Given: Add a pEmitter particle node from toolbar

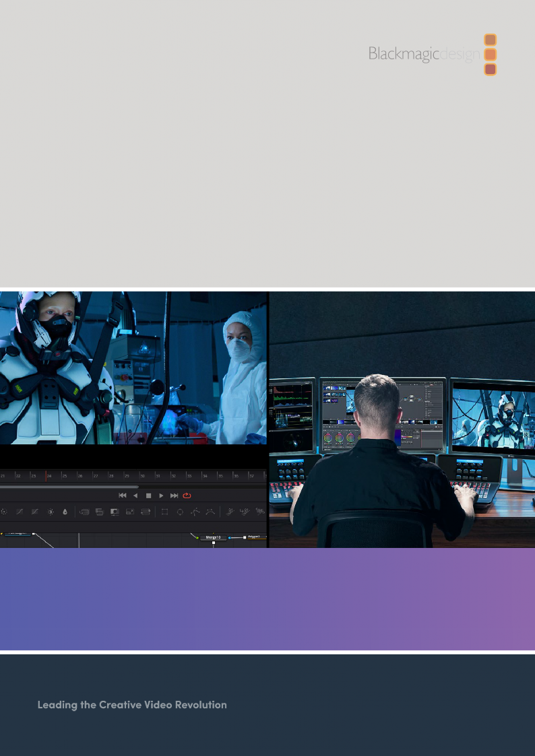Looking at the screenshot, I should [230, 512].
